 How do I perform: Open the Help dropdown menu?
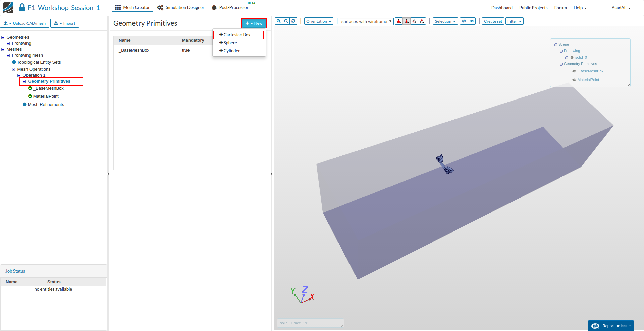coord(580,8)
